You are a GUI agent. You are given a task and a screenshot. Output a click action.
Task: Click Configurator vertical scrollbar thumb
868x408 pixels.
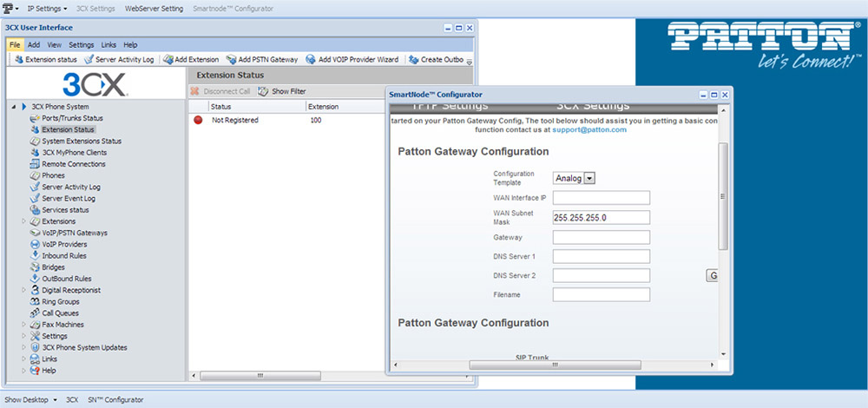click(723, 196)
